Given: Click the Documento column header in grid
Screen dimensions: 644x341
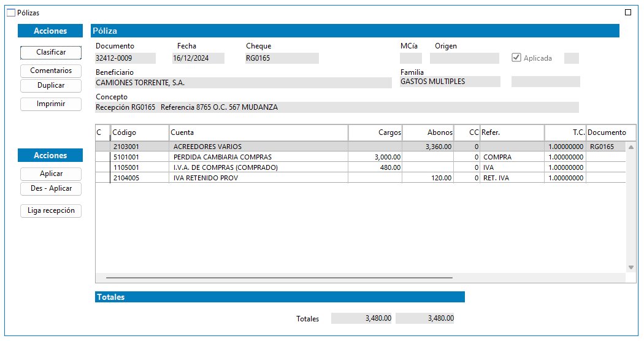Looking at the screenshot, I should point(611,132).
